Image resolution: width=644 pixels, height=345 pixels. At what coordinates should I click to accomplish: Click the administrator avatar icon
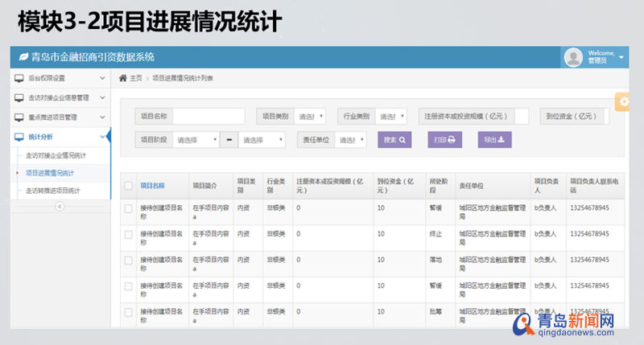pyautogui.click(x=573, y=57)
